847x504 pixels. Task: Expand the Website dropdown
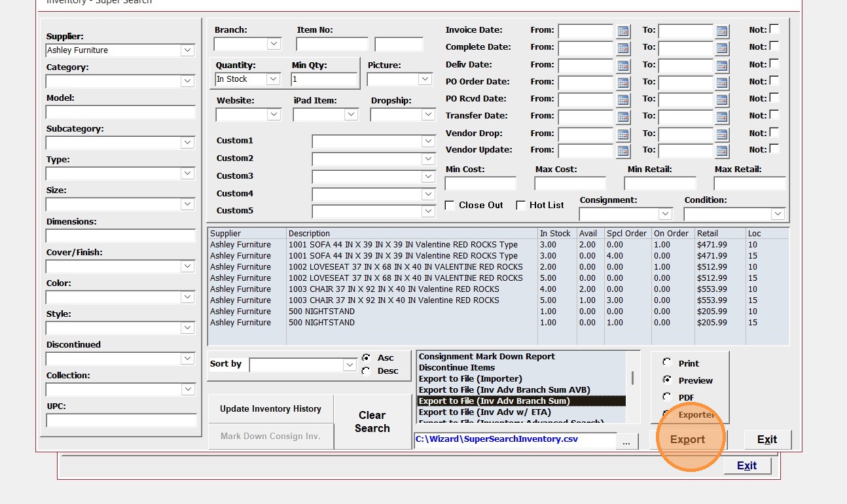pos(274,115)
